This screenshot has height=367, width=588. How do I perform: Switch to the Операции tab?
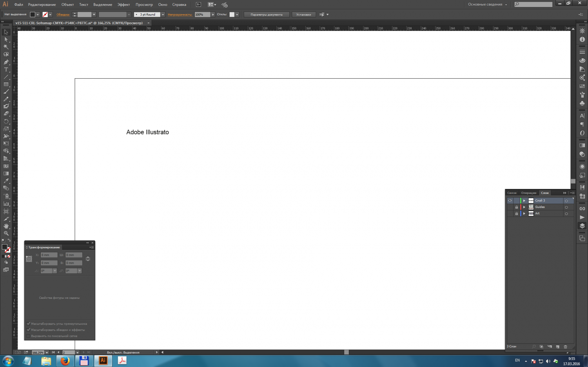click(528, 193)
